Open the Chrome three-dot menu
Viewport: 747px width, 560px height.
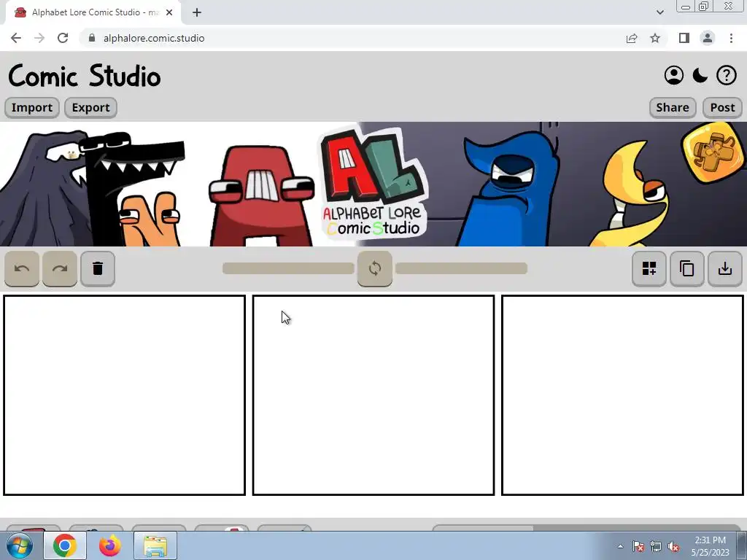731,38
